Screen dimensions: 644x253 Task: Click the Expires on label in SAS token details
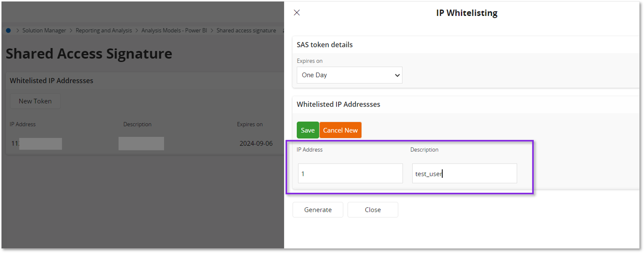point(310,61)
